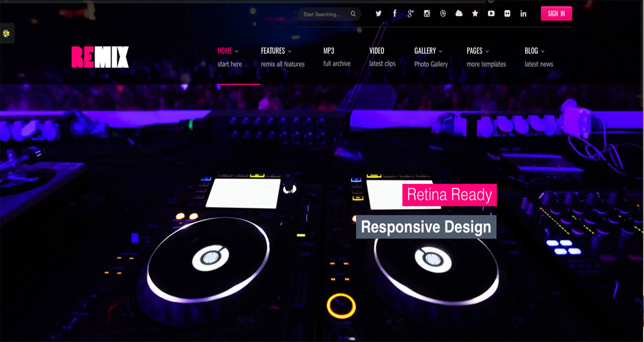Visit the Instagram profile icon

pyautogui.click(x=427, y=14)
